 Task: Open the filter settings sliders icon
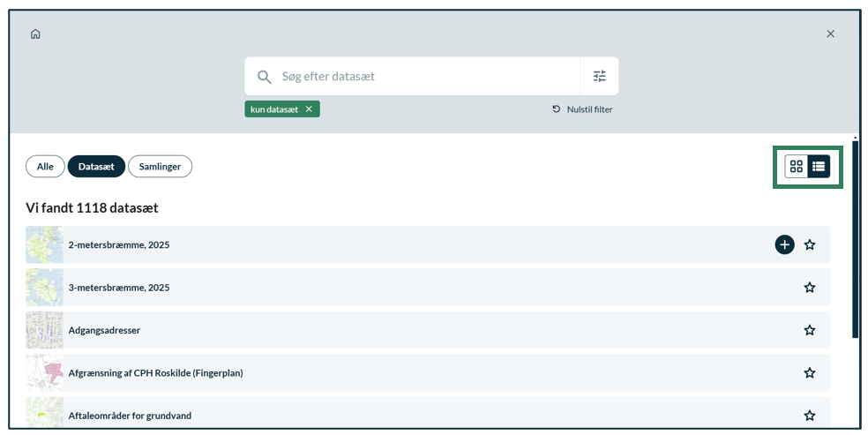pos(600,76)
